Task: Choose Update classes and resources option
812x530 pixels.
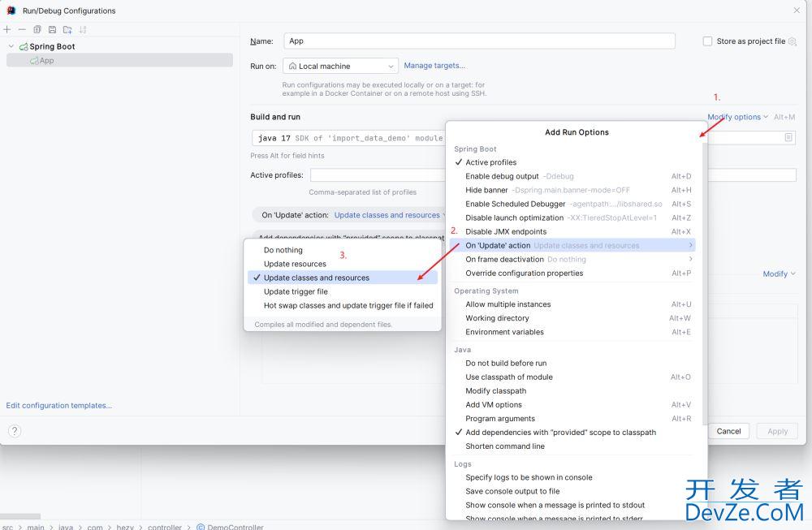Action: point(343,278)
